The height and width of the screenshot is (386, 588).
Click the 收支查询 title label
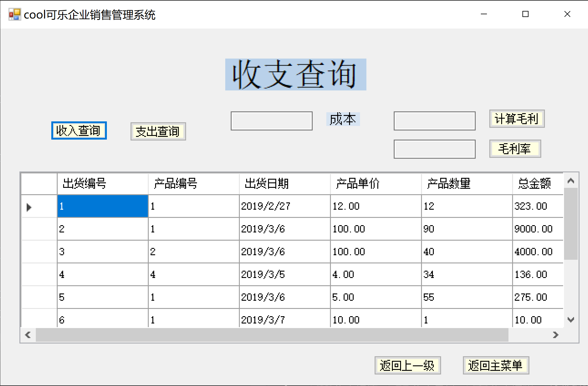pos(296,74)
